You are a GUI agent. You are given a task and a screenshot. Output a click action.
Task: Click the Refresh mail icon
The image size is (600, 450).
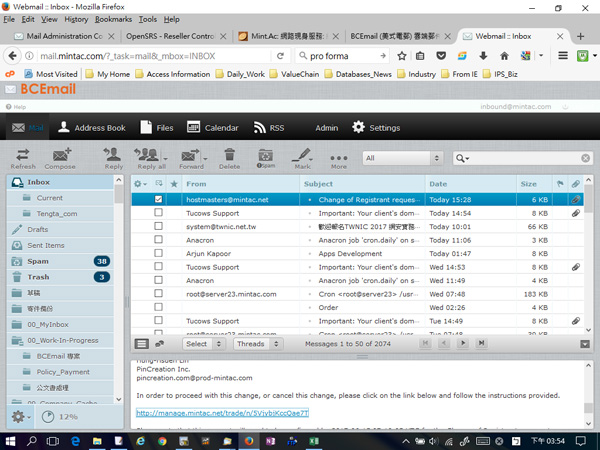pos(22,158)
